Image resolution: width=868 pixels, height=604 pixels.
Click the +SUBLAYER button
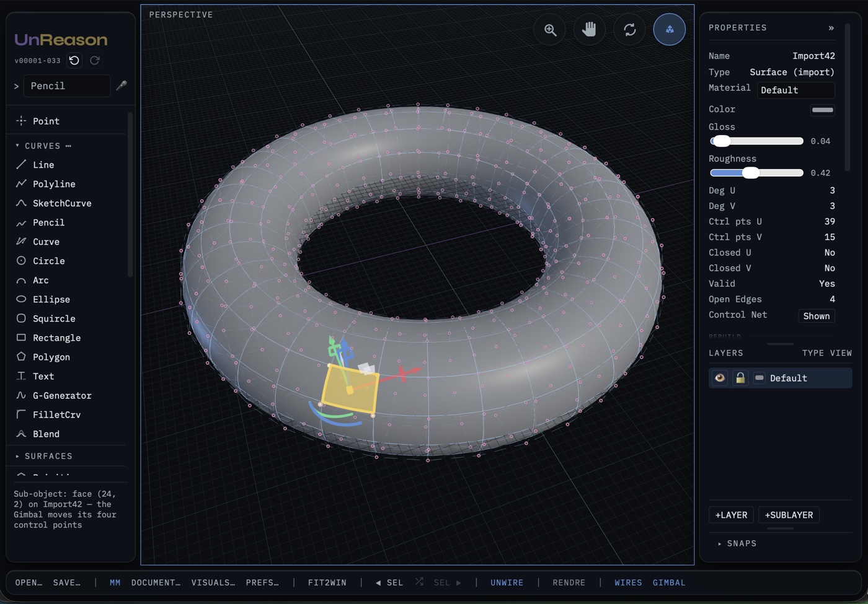789,515
